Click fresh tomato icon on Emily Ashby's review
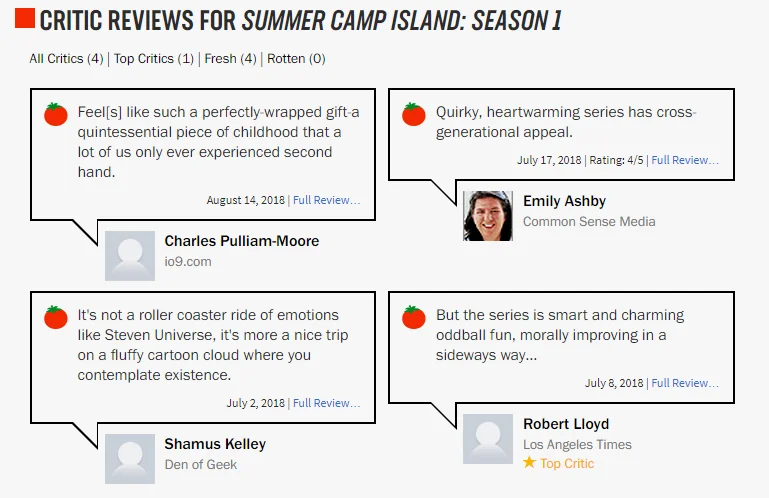 413,114
